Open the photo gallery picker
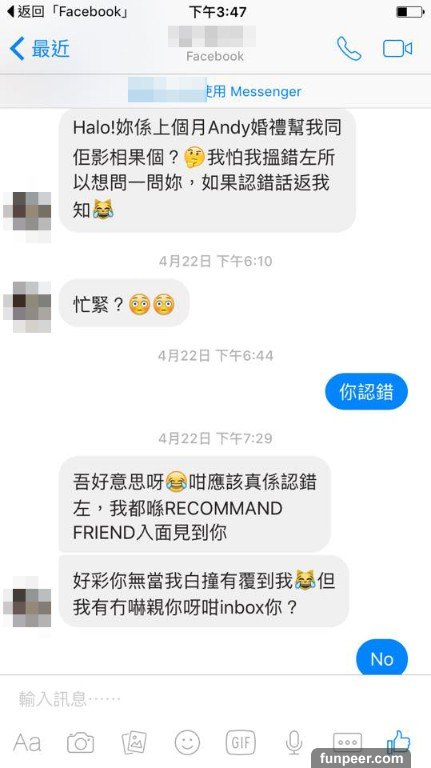 pyautogui.click(x=134, y=743)
